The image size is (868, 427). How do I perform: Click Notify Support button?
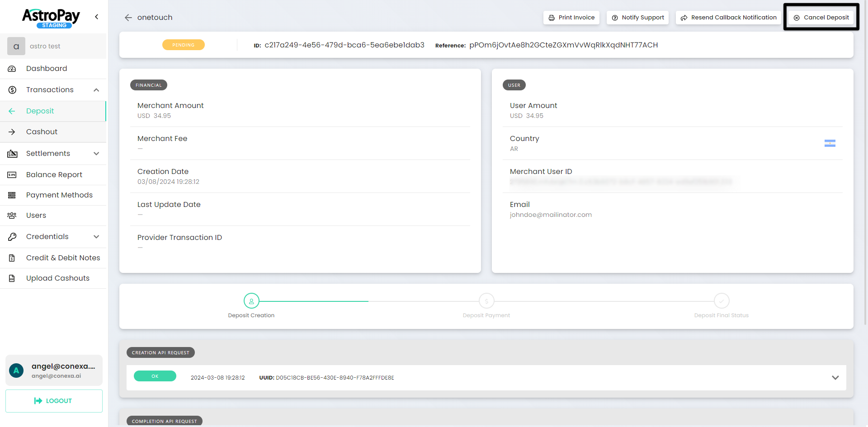click(637, 18)
